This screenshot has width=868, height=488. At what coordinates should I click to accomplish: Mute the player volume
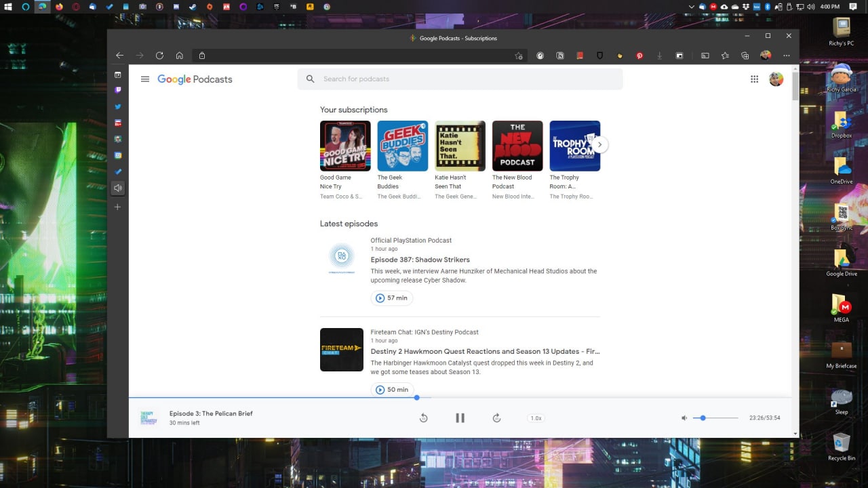[x=684, y=418]
